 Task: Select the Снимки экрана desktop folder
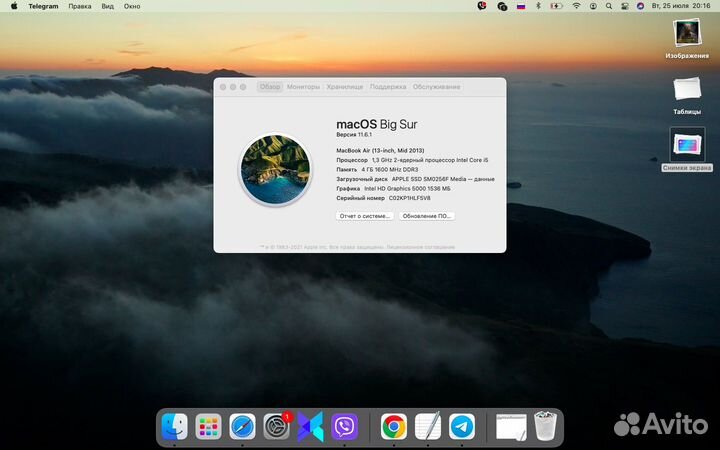pyautogui.click(x=687, y=149)
